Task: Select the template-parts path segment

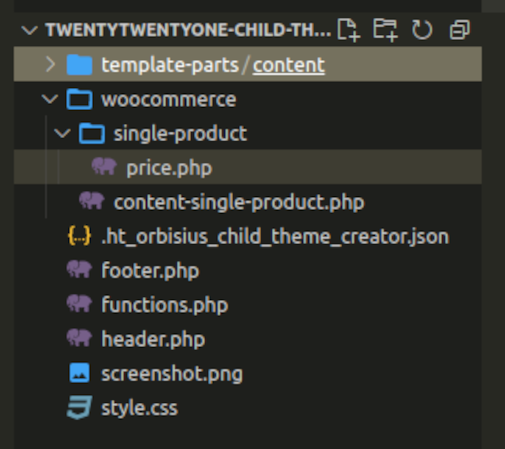Action: pyautogui.click(x=170, y=65)
